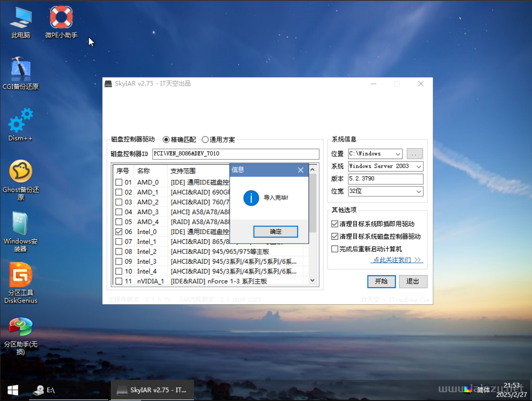Select the 精确匹配 radio button
Image resolution: width=532 pixels, height=401 pixels.
click(180, 140)
